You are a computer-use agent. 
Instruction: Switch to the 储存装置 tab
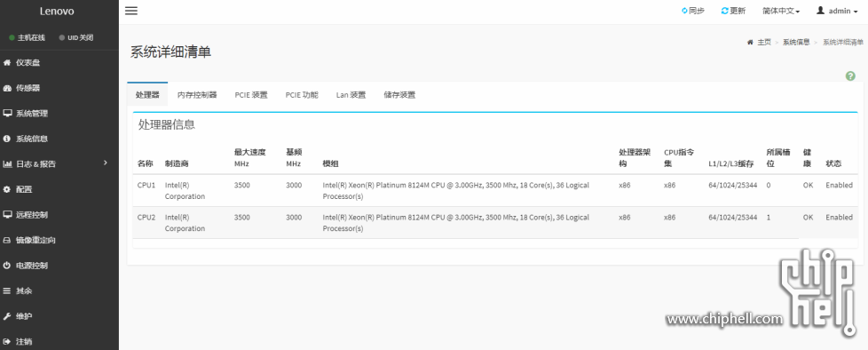tap(399, 95)
